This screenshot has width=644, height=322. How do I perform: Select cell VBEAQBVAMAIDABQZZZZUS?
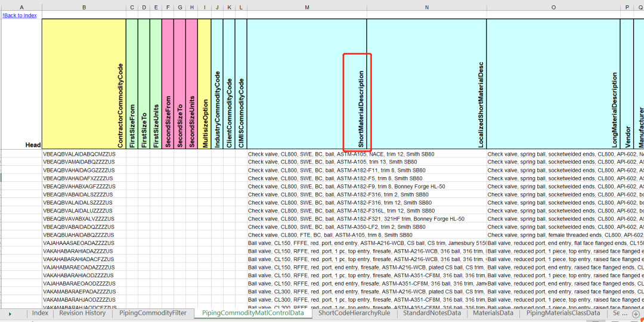pyautogui.click(x=84, y=162)
